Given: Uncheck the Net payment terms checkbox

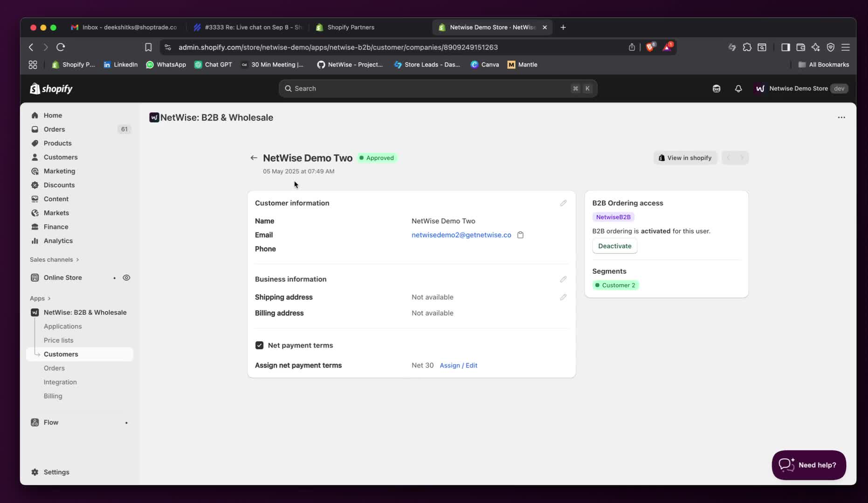Looking at the screenshot, I should 259,345.
